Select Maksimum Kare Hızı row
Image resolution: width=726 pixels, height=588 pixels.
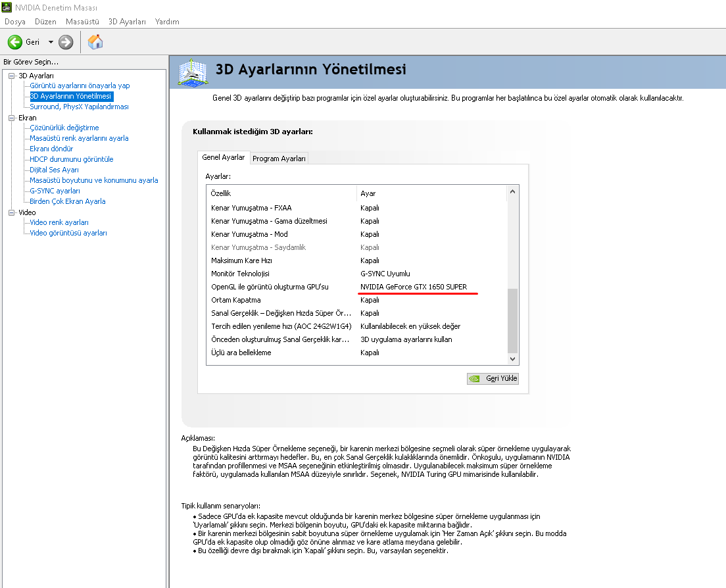click(x=357, y=260)
